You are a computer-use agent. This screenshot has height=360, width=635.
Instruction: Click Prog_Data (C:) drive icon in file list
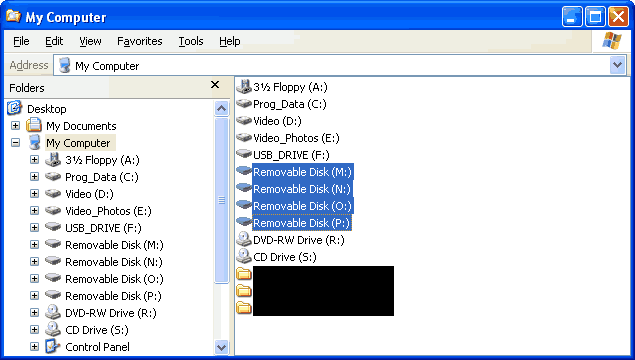pyautogui.click(x=244, y=104)
